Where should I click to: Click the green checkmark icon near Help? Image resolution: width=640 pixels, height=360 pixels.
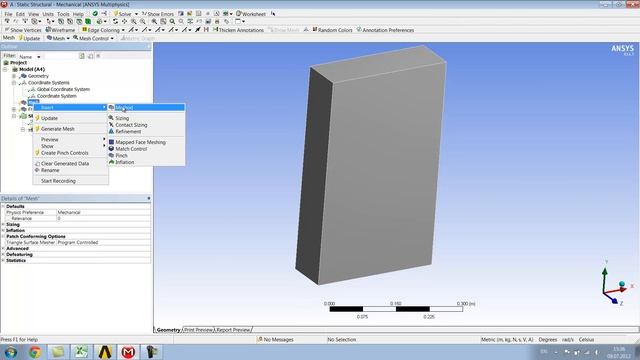click(95, 14)
